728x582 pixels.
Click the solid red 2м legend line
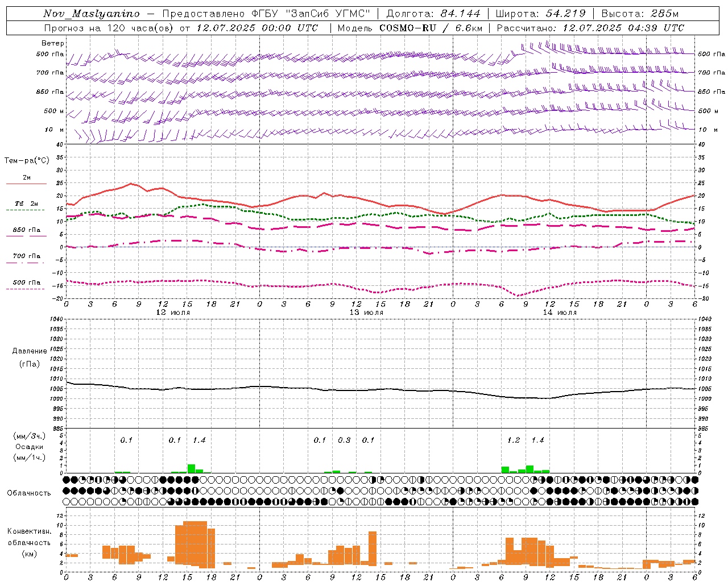[26, 184]
